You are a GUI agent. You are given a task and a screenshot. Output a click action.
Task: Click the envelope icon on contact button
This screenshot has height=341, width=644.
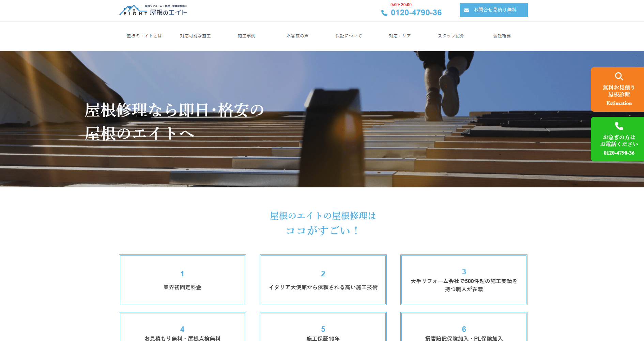pyautogui.click(x=466, y=10)
